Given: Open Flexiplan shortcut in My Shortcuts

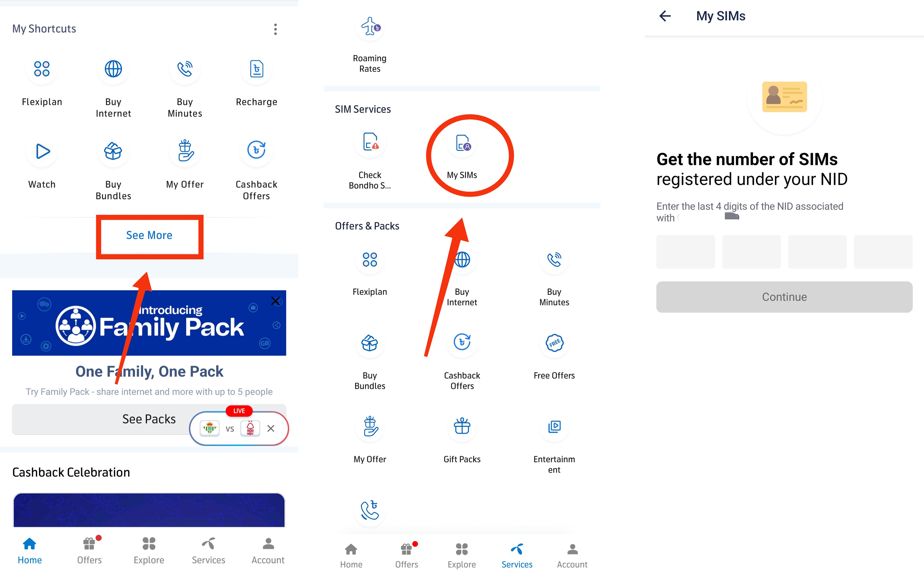Looking at the screenshot, I should click(x=42, y=82).
